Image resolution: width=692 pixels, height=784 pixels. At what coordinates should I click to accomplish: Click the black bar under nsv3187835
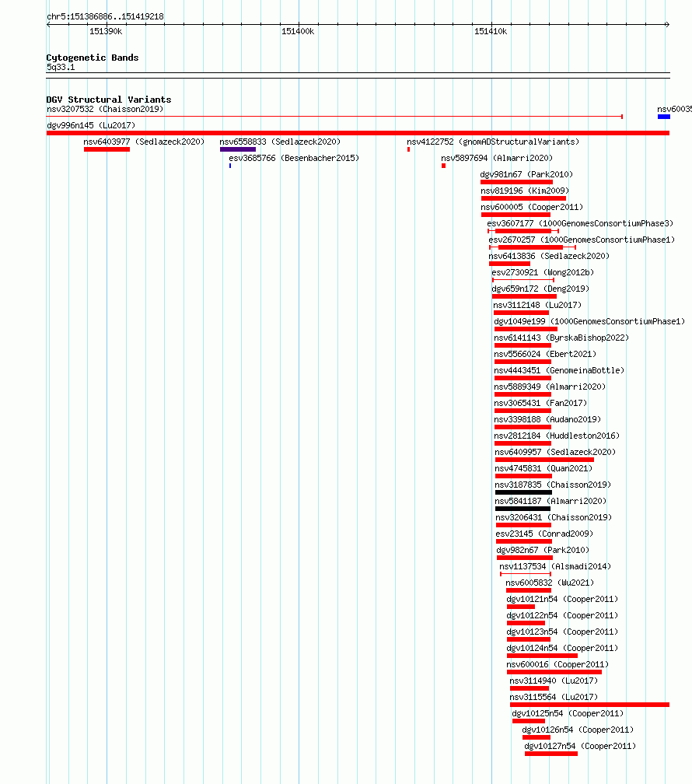coord(523,492)
